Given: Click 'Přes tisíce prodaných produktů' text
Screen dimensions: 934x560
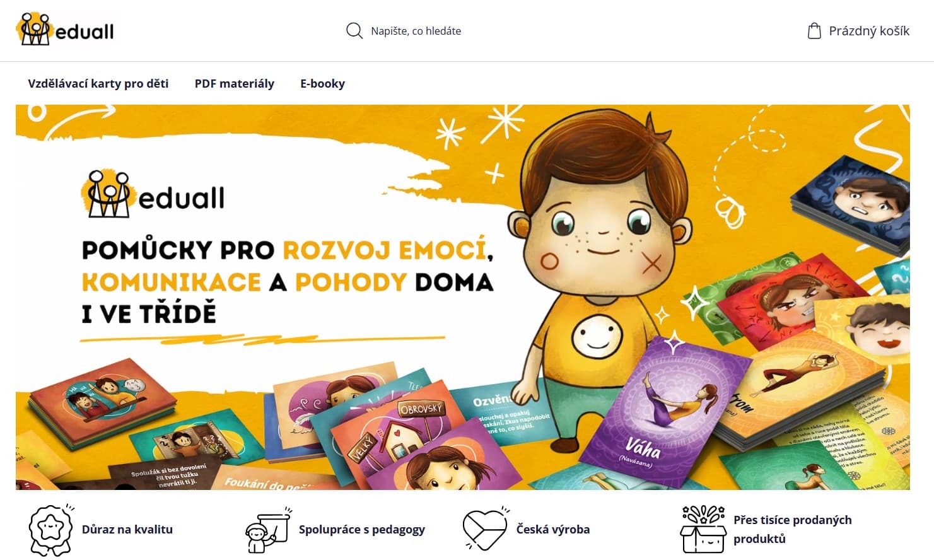Looking at the screenshot, I should coord(793,529).
